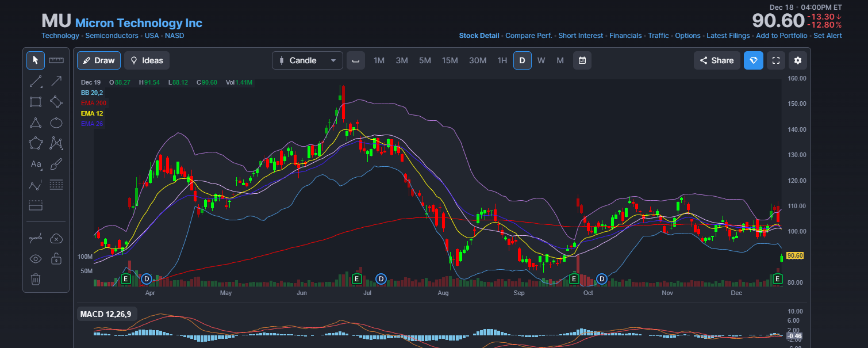Select the ellipse drawing tool
868x348 pixels.
[56, 123]
